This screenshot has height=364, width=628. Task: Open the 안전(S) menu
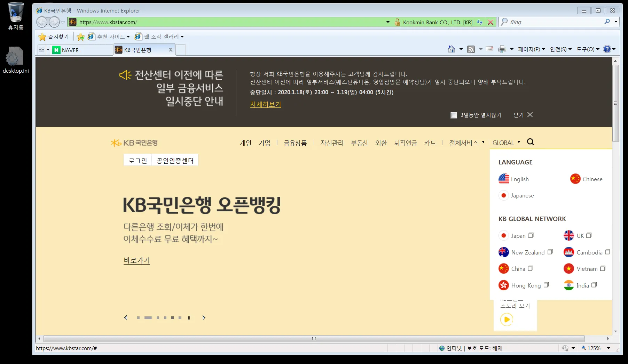[x=561, y=49]
